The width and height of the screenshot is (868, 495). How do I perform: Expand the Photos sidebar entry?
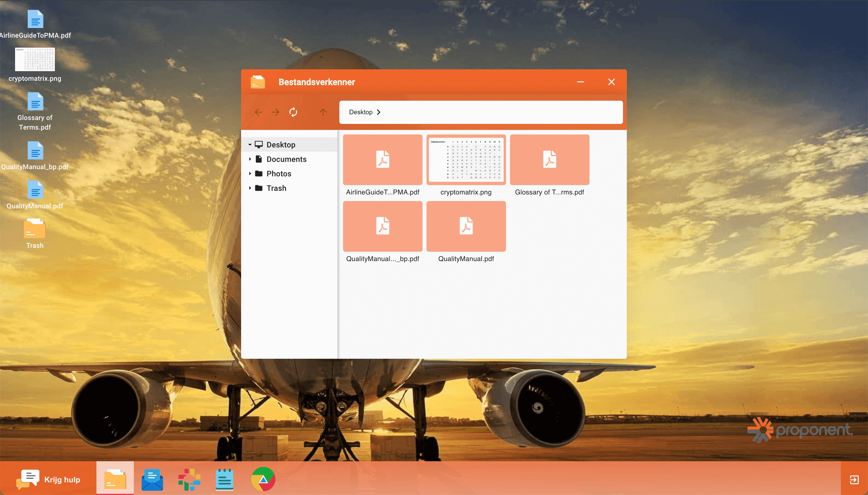tap(250, 173)
